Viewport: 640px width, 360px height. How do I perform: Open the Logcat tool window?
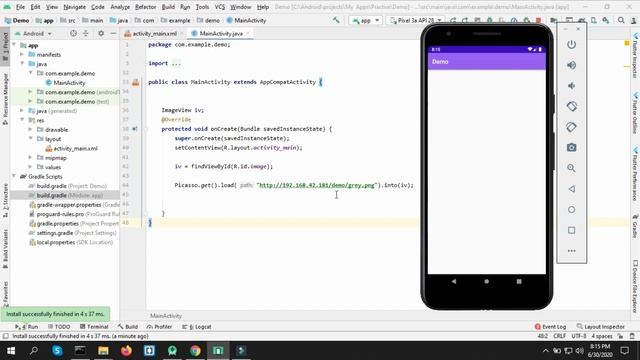[197, 327]
